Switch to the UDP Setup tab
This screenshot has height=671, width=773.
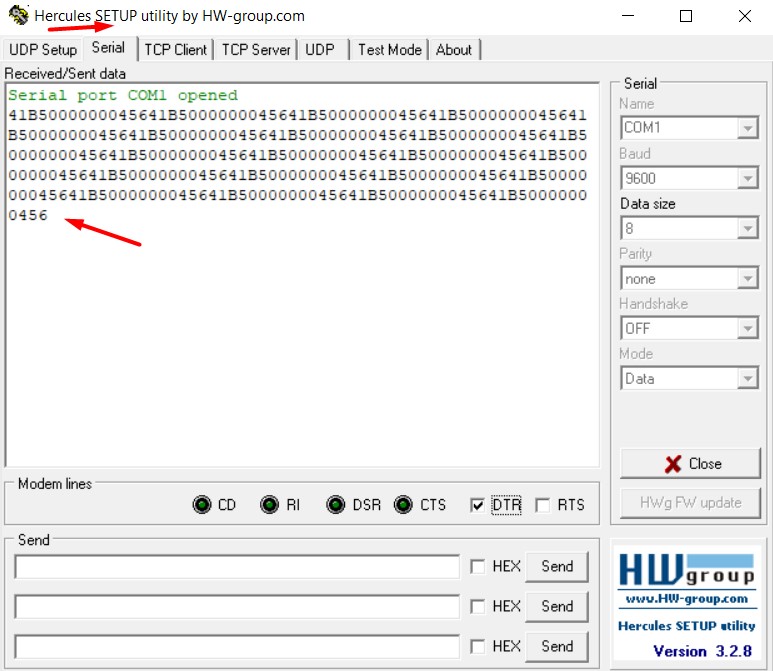tap(43, 50)
